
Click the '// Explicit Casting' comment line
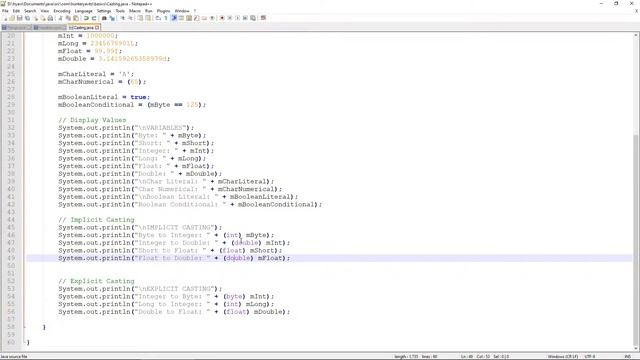(96, 281)
